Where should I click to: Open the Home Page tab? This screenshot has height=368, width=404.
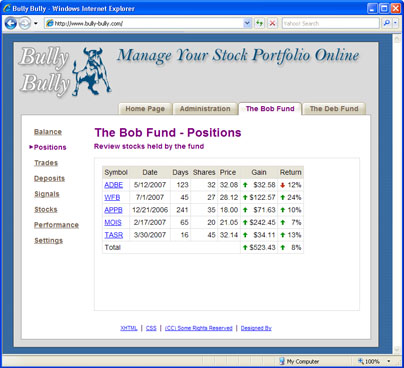[x=145, y=109]
